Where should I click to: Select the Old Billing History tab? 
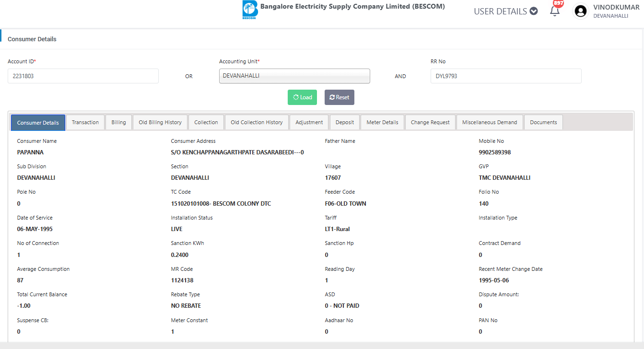coord(160,122)
